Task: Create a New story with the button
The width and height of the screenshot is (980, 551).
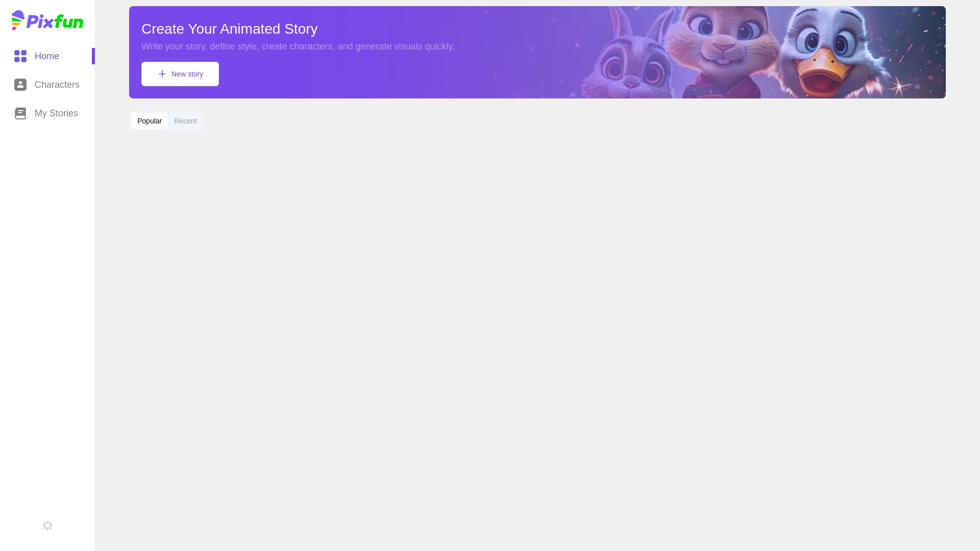Action: tap(180, 74)
